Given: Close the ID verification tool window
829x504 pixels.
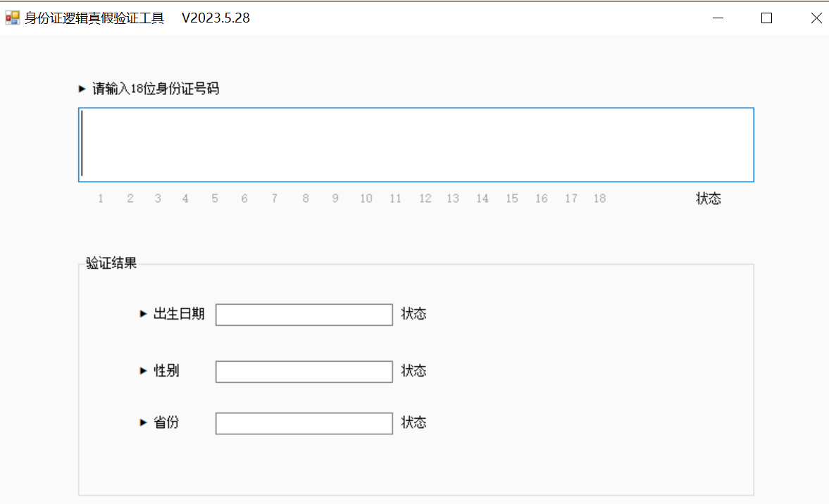Looking at the screenshot, I should point(816,18).
